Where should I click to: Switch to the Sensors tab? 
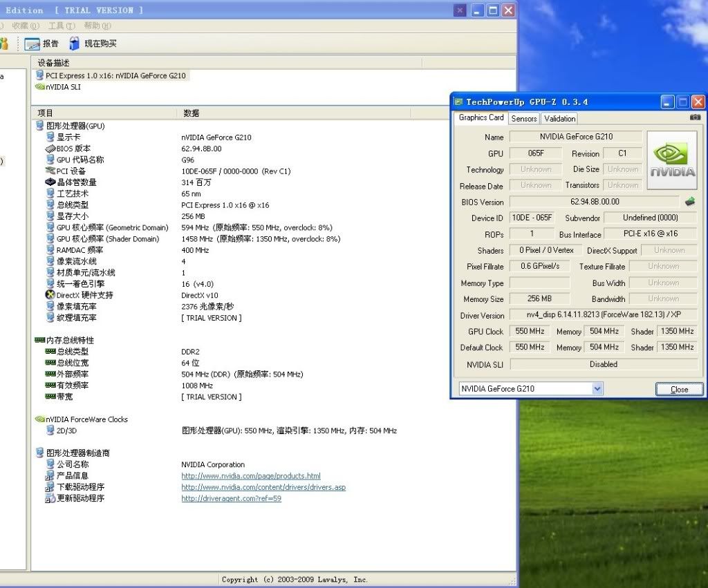coord(523,118)
